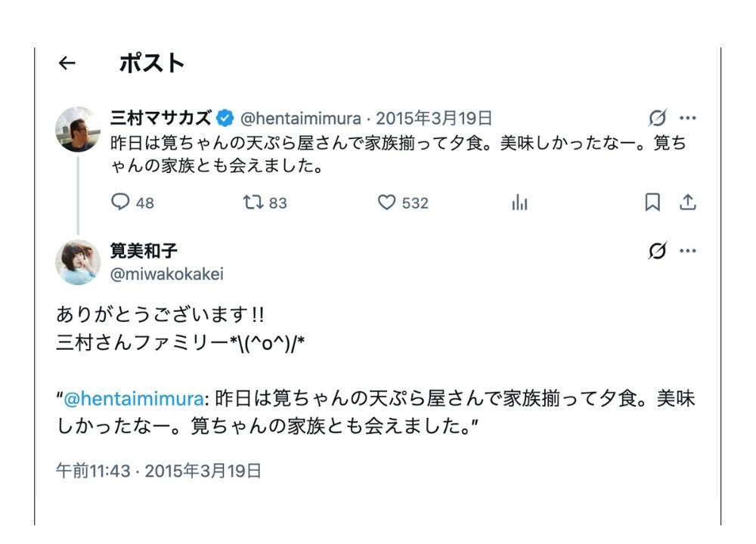Click Grok icon on 三村マサカズ's post
The width and height of the screenshot is (756, 544).
pos(658,119)
